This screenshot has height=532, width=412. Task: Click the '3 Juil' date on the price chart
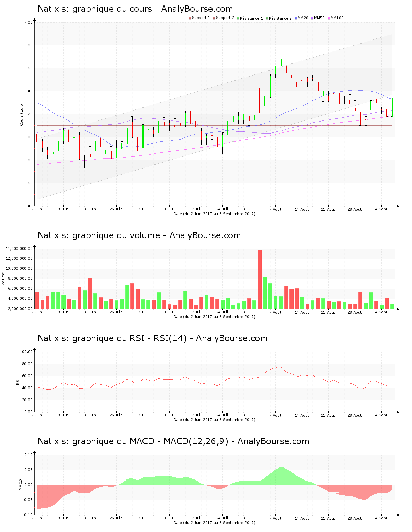tap(143, 209)
